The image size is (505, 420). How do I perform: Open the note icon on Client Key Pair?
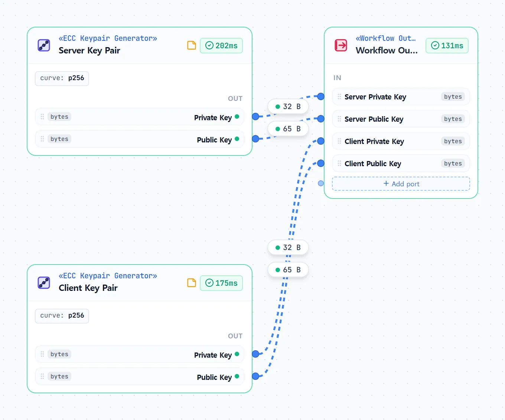(192, 283)
